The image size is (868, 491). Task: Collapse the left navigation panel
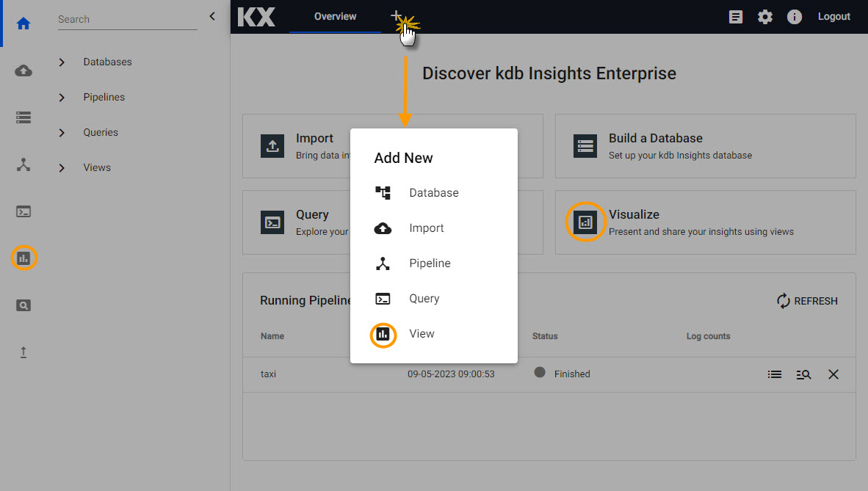coord(212,16)
